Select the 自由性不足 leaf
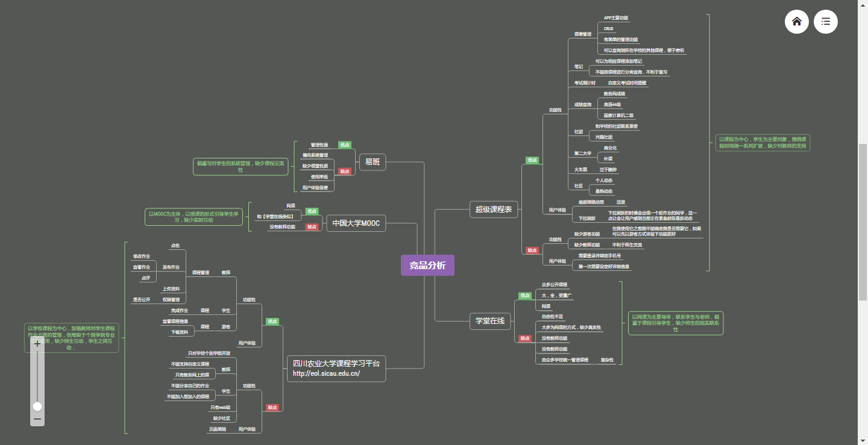 coord(553,316)
